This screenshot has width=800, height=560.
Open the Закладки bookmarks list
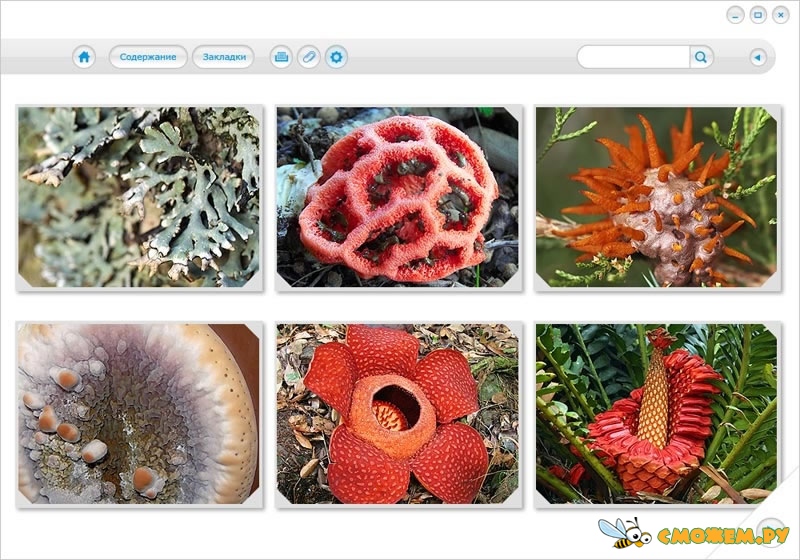click(x=224, y=57)
